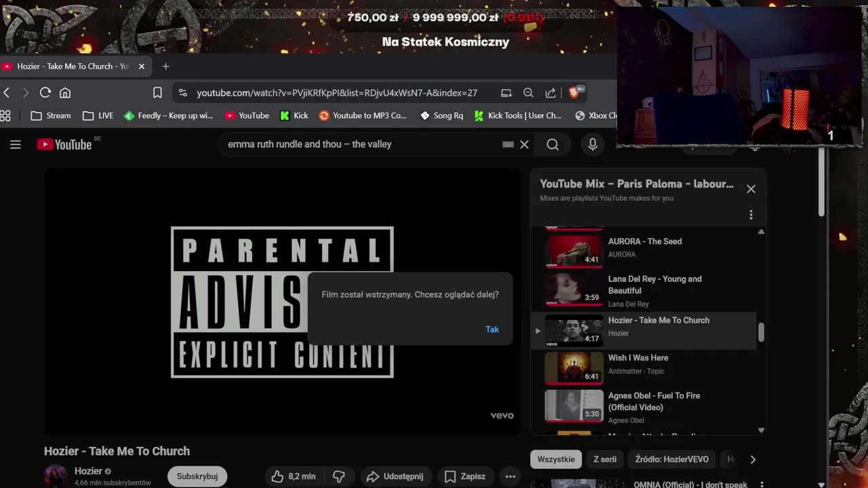Screen dimensions: 868x488
Task: Click the video title Hozier - Take Me To Church
Action: [117, 451]
